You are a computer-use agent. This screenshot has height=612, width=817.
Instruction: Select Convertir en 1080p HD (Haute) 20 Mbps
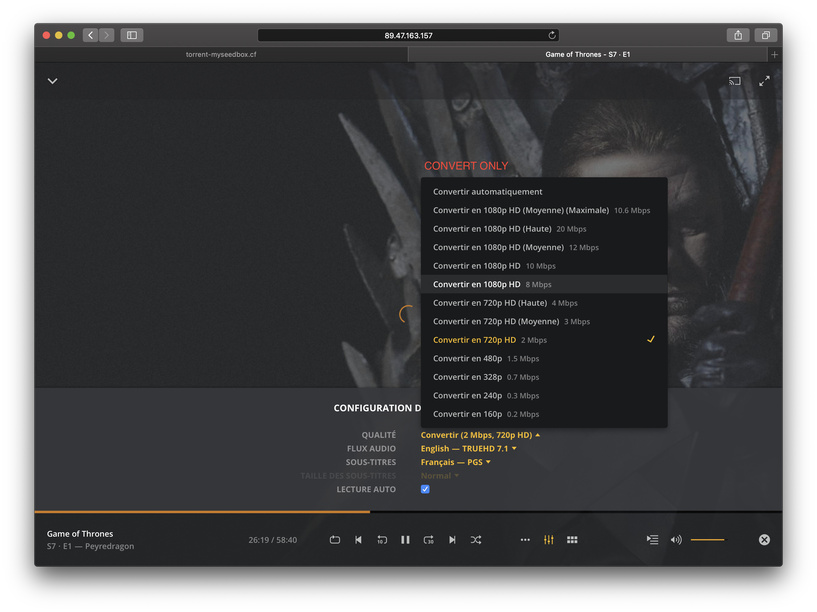click(x=544, y=229)
